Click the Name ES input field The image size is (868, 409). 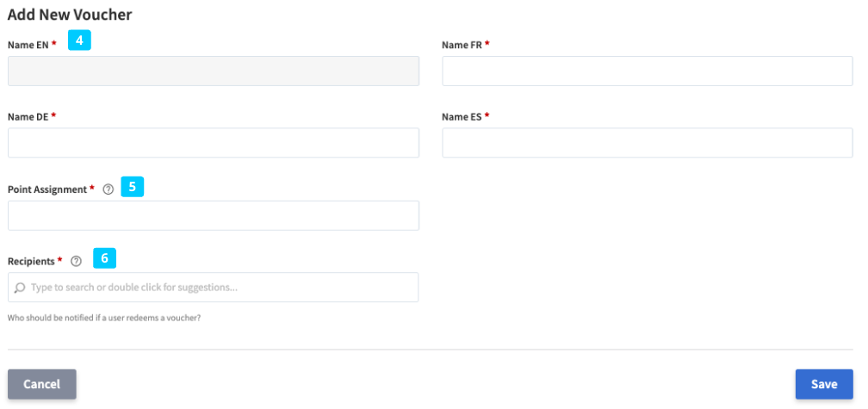(647, 143)
